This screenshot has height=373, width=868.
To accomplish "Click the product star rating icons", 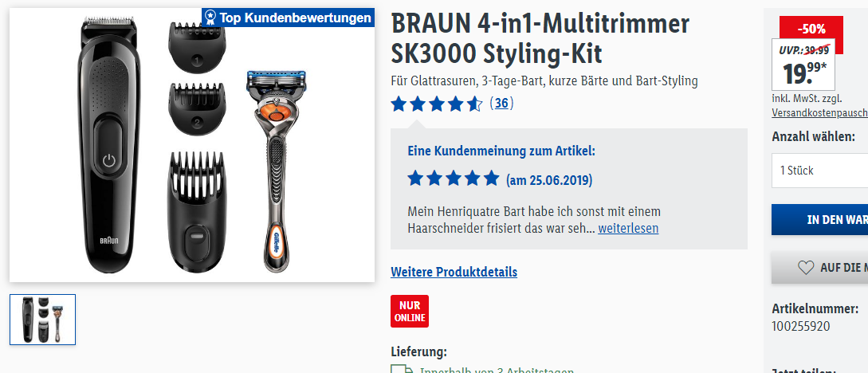I will (436, 104).
